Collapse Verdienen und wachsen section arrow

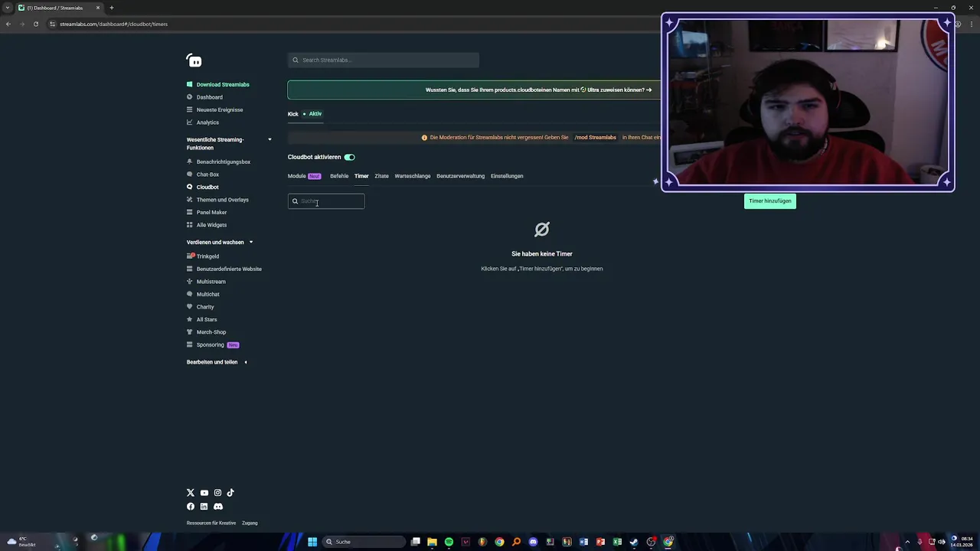[250, 242]
